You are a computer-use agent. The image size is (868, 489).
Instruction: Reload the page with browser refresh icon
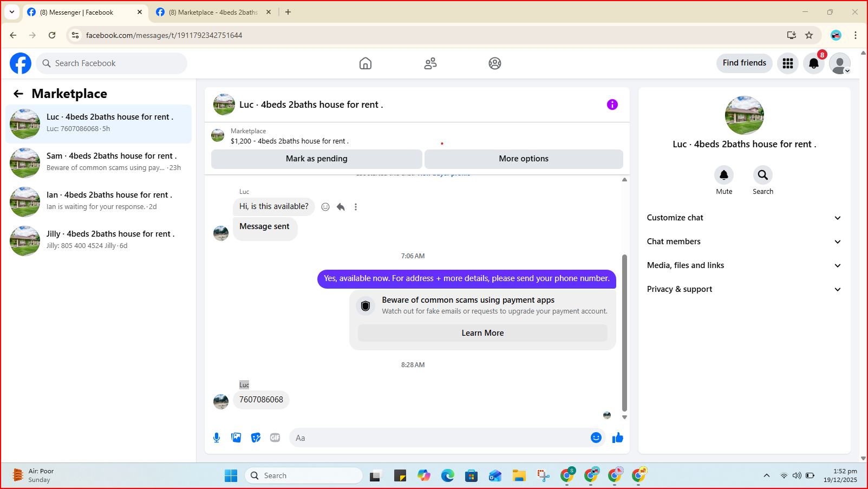[x=52, y=35]
